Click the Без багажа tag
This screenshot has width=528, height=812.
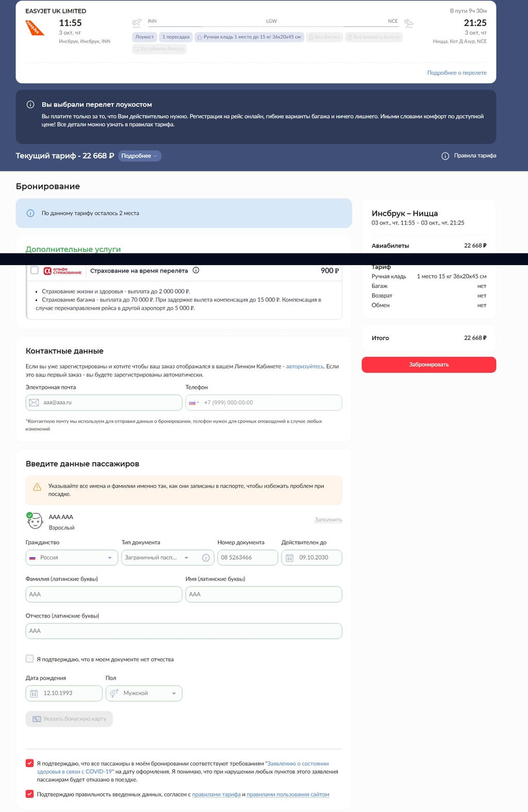pos(324,37)
